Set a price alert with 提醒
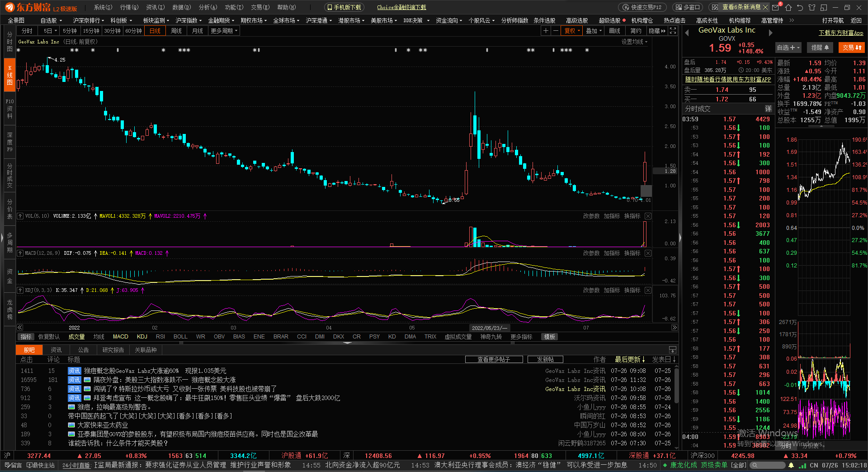The width and height of the screenshot is (868, 472). pyautogui.click(x=820, y=48)
